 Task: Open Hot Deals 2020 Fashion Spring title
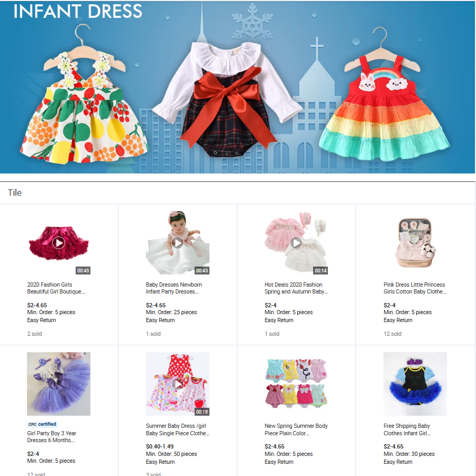[296, 288]
